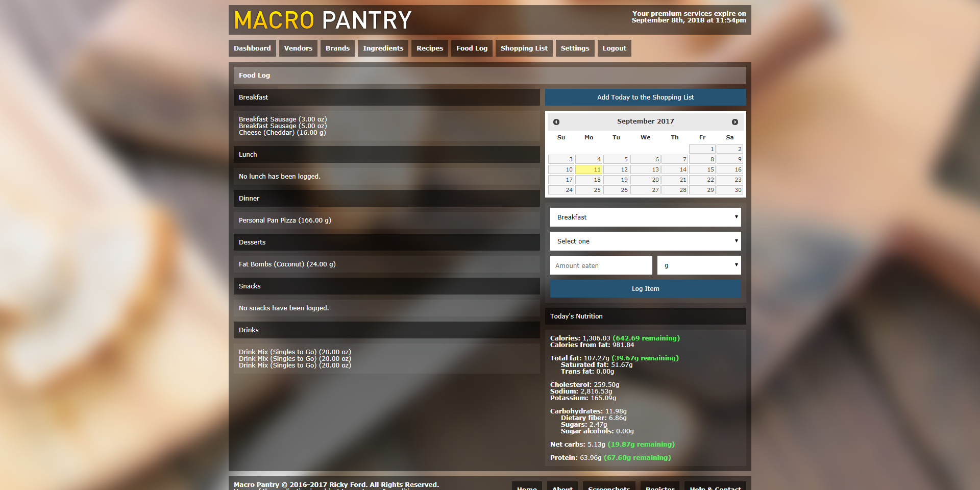Screen dimensions: 980x490
Task: Open the unit dropdown showing g
Action: [699, 265]
